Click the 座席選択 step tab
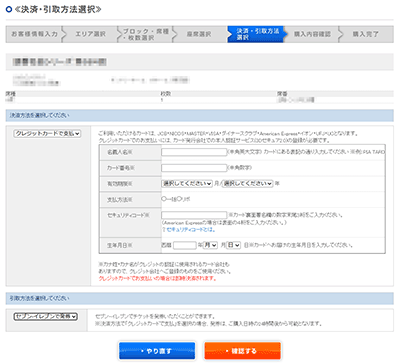The image size is (400, 363). [x=199, y=34]
